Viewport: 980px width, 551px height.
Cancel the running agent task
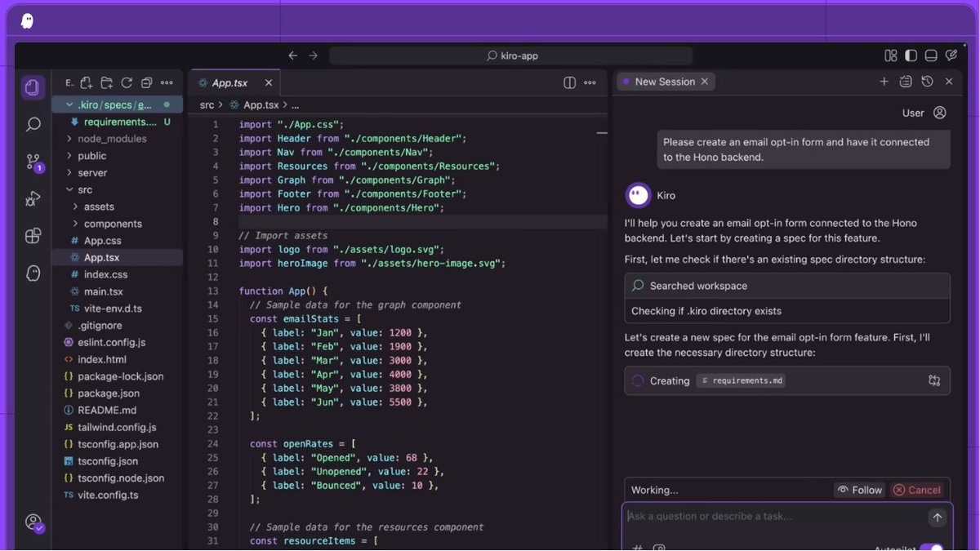tap(917, 490)
